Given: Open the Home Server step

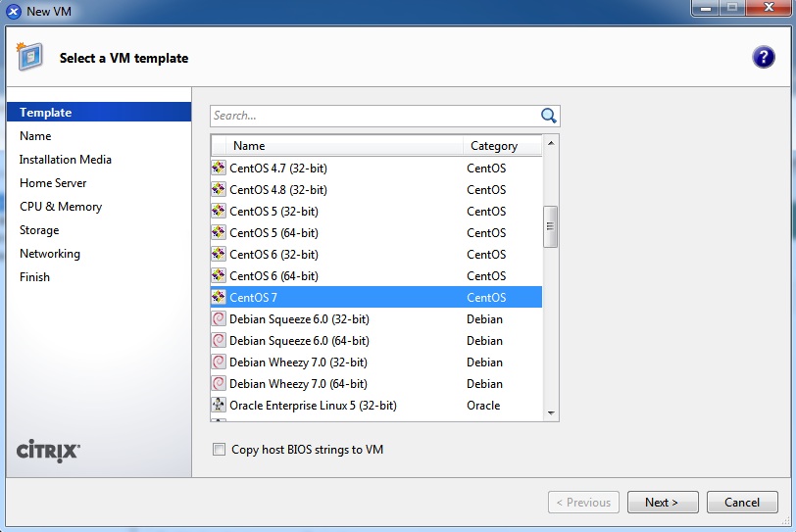Looking at the screenshot, I should click(x=53, y=182).
